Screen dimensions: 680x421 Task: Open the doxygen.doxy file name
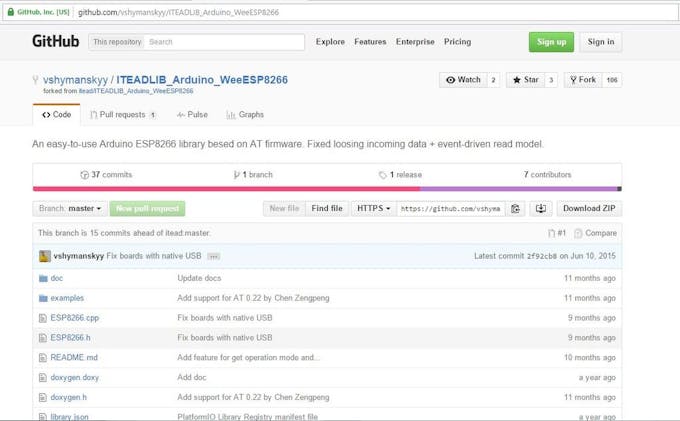pyautogui.click(x=75, y=378)
